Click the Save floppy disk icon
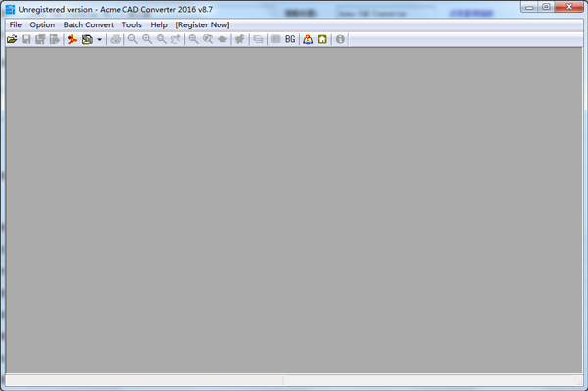This screenshot has width=588, height=391. [26, 39]
